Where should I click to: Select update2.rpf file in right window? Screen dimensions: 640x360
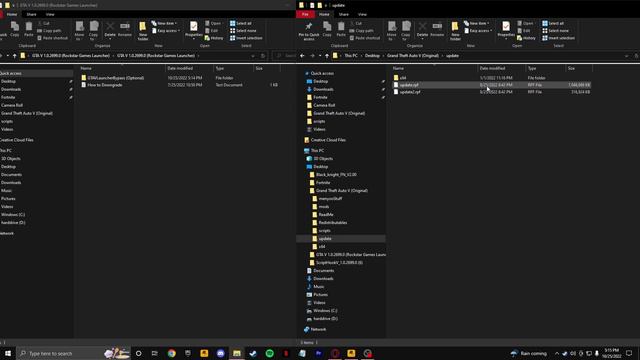[491, 92]
